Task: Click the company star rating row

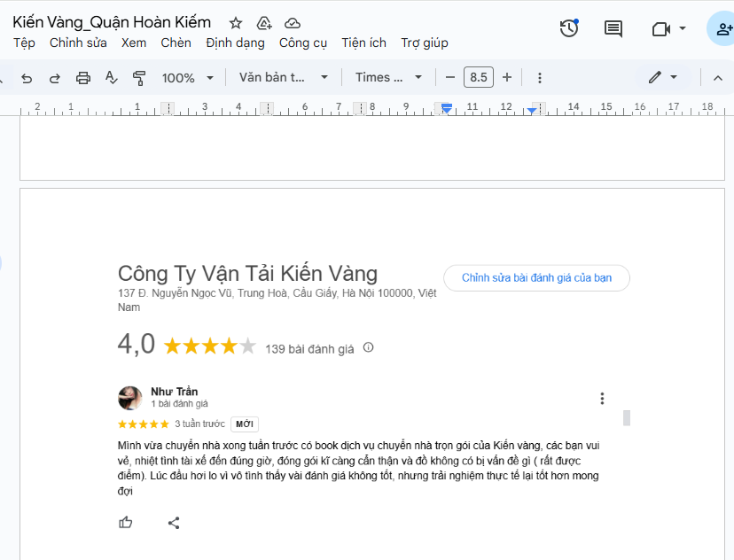Action: tap(210, 346)
